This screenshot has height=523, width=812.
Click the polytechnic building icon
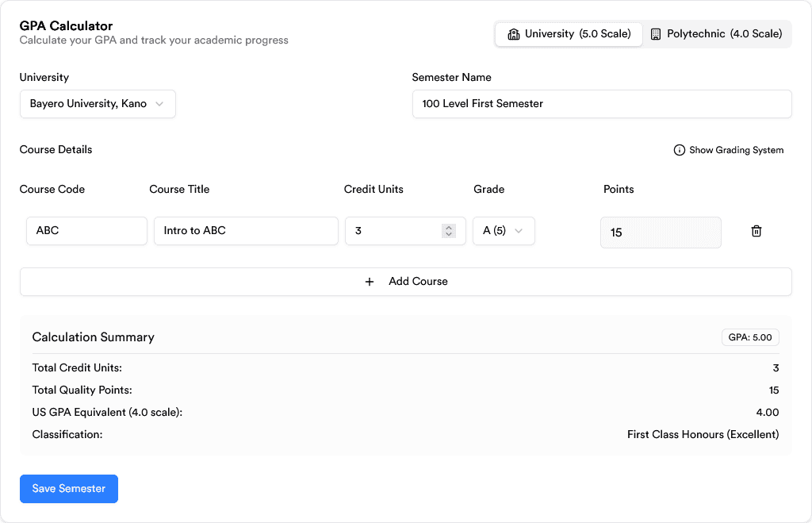coord(656,33)
